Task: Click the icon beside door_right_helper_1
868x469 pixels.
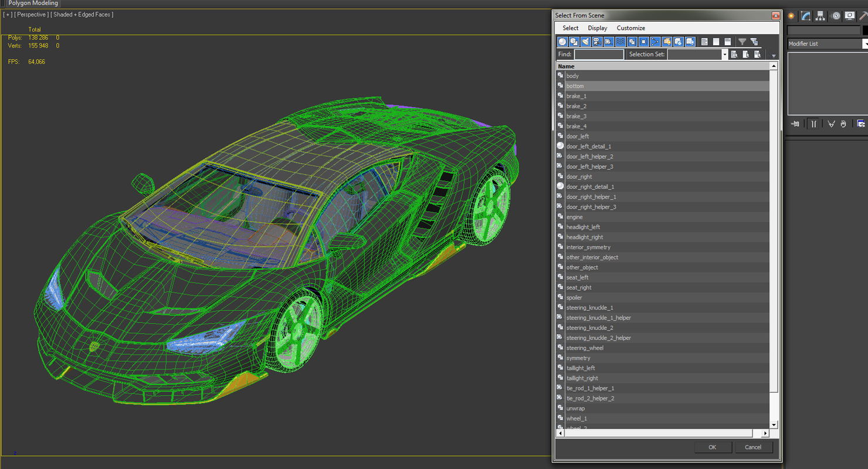Action: coord(560,196)
